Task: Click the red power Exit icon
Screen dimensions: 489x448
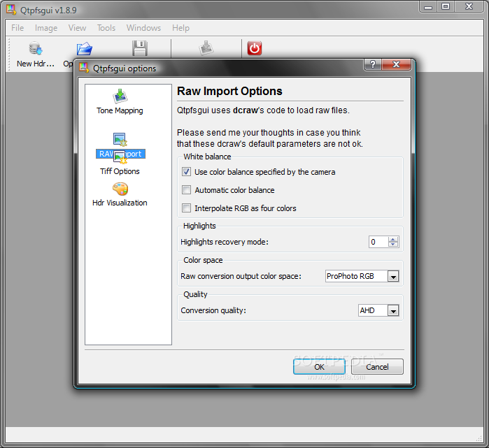Action: click(255, 48)
